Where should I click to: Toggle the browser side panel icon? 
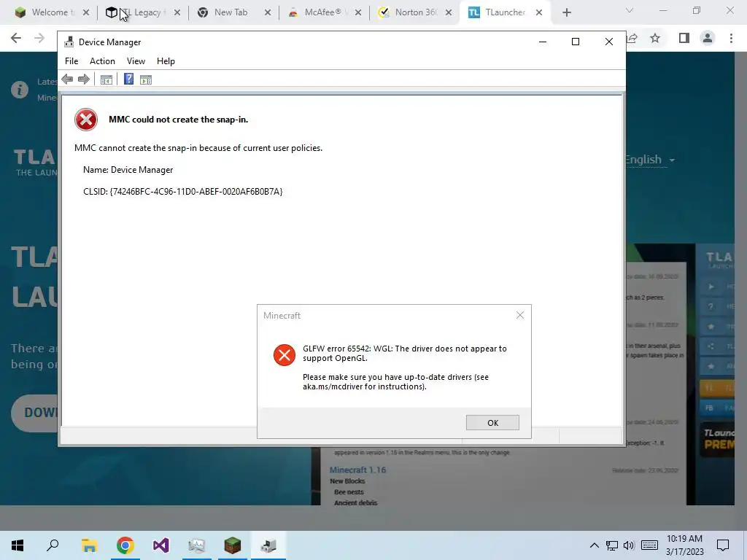684,38
